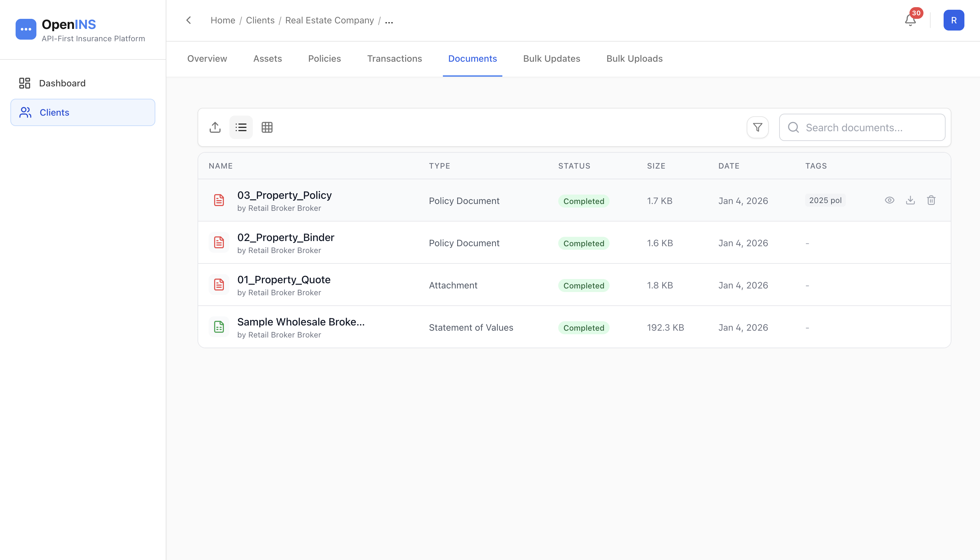
Task: Click the 01_Property_Quote PDF icon
Action: pos(219,285)
